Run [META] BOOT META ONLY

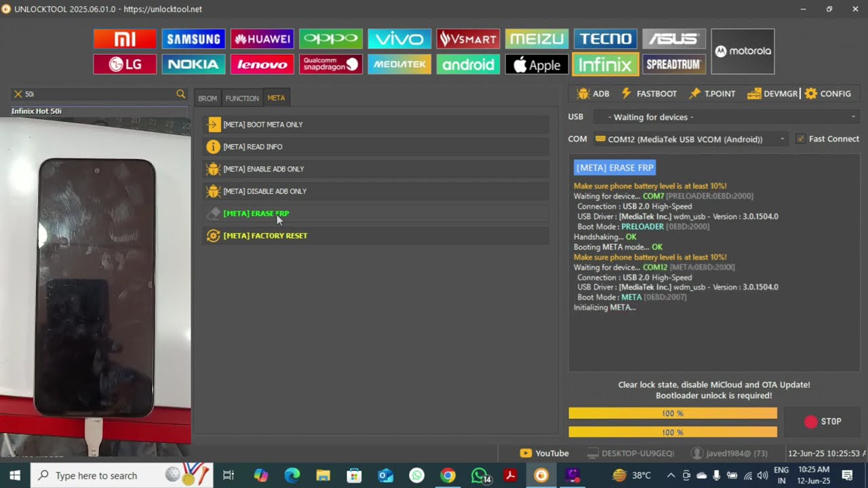(x=376, y=124)
